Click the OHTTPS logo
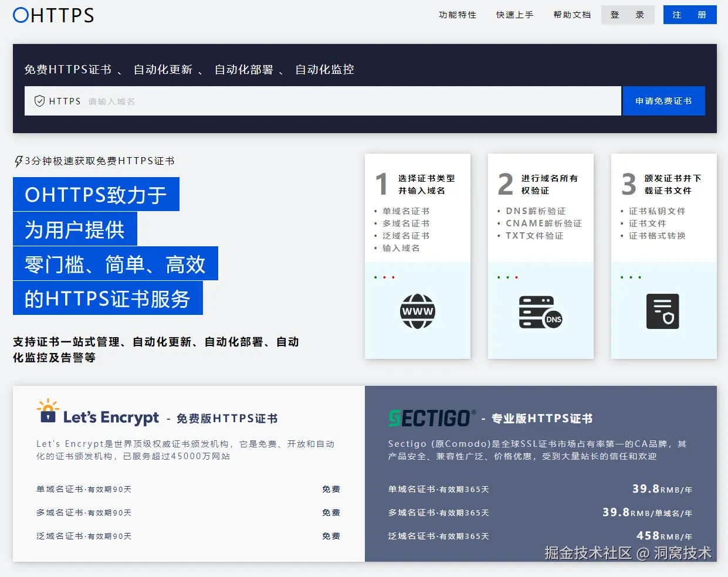728x577 pixels. [x=53, y=15]
